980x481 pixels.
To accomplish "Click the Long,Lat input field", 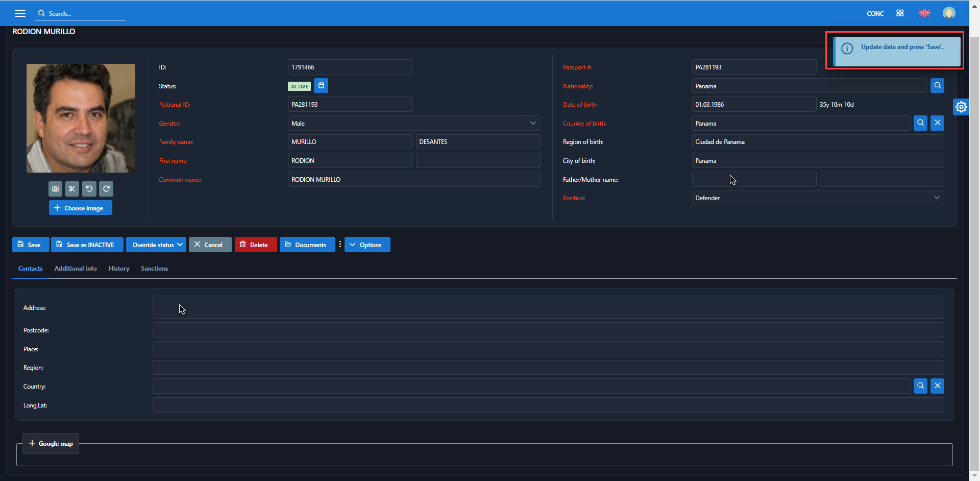I will [x=548, y=405].
